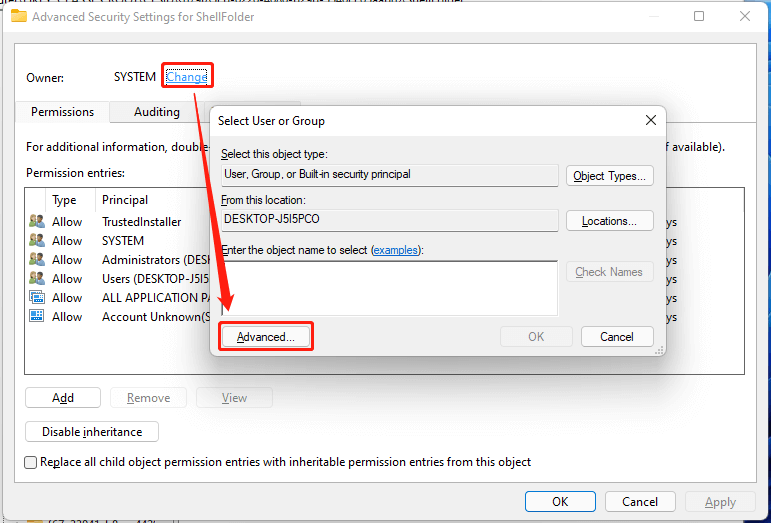Cancel the Advanced Security Settings window

pos(640,502)
